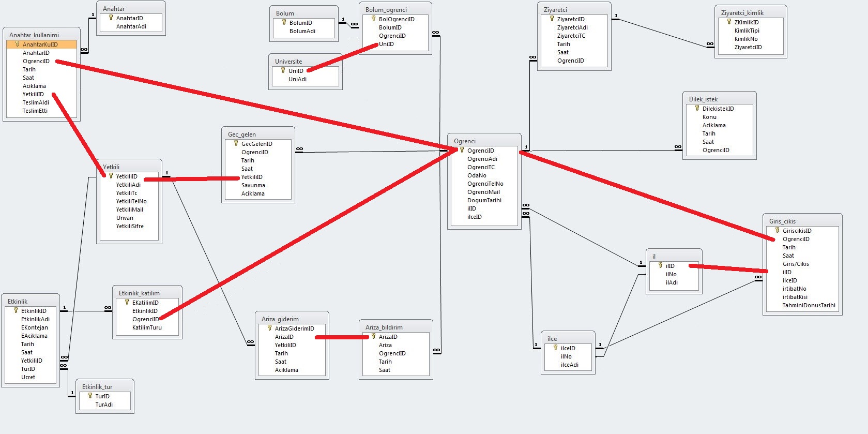Click the key icon beside AnahtarKulID
Image resolution: width=868 pixels, height=434 pixels.
pos(17,44)
